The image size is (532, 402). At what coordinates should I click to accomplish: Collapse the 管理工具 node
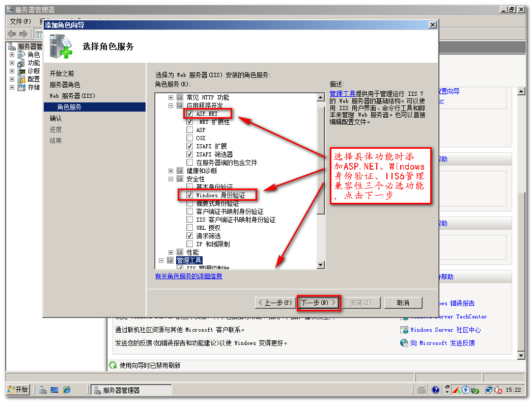(x=161, y=260)
